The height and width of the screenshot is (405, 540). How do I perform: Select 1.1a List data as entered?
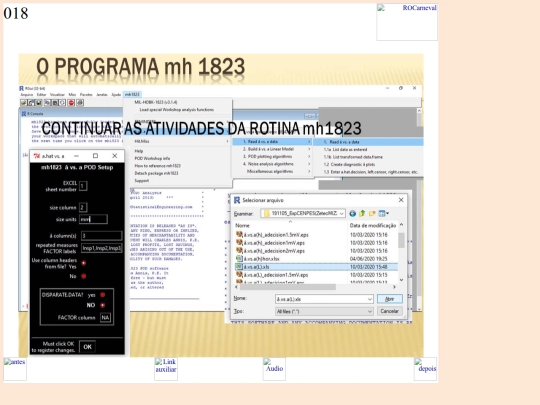pyautogui.click(x=345, y=149)
